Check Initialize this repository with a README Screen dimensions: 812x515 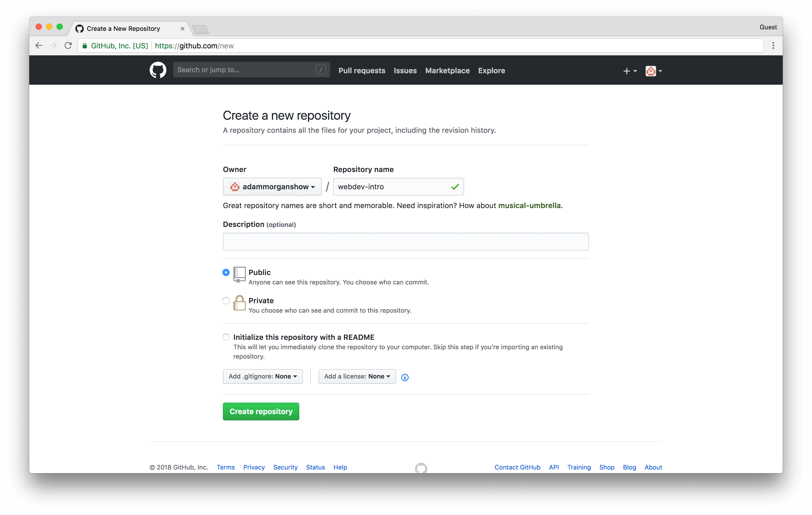point(226,337)
